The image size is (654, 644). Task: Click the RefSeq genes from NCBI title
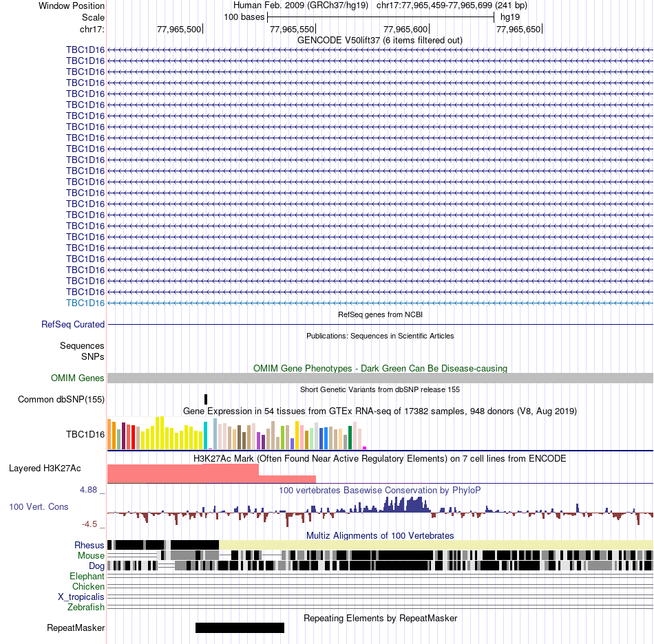coord(380,314)
